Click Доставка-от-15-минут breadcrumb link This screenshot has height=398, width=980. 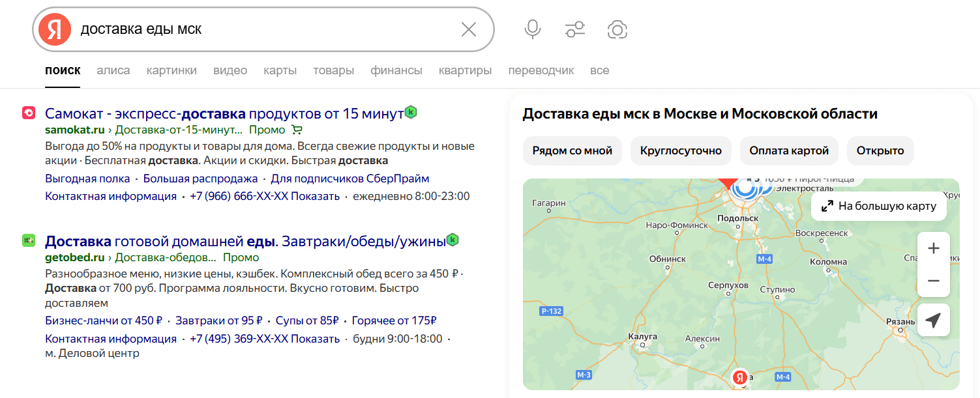[x=178, y=130]
